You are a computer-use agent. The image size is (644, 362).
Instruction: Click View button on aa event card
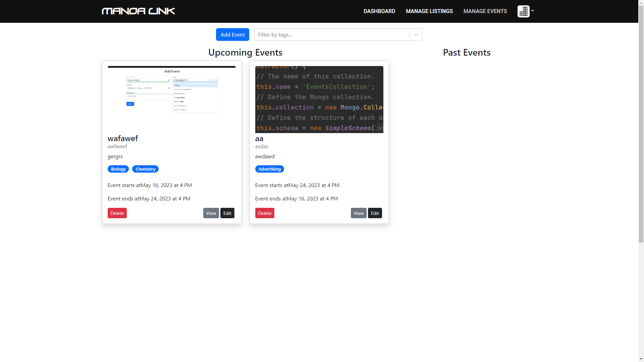(359, 213)
